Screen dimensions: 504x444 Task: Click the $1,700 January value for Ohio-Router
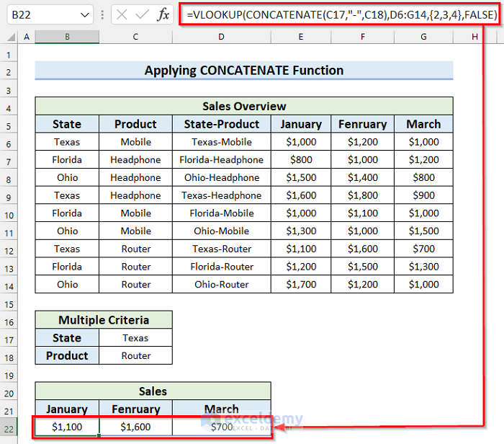click(x=301, y=285)
